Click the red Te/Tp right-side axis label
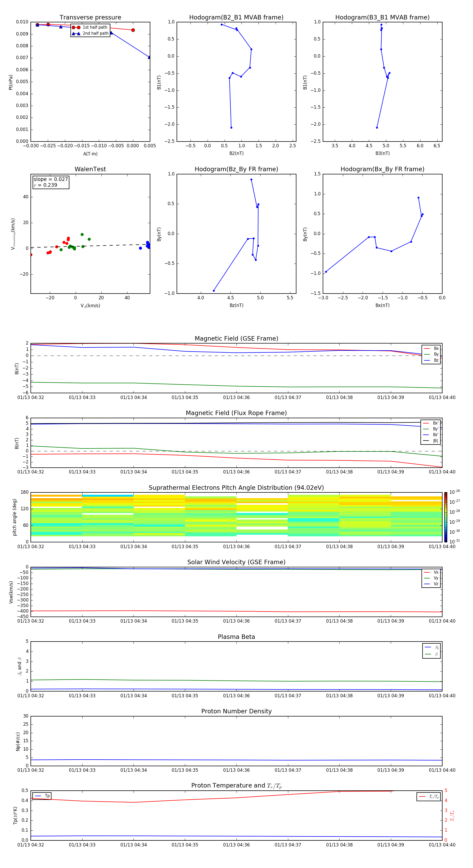This screenshot has width=473, height=868. click(453, 816)
